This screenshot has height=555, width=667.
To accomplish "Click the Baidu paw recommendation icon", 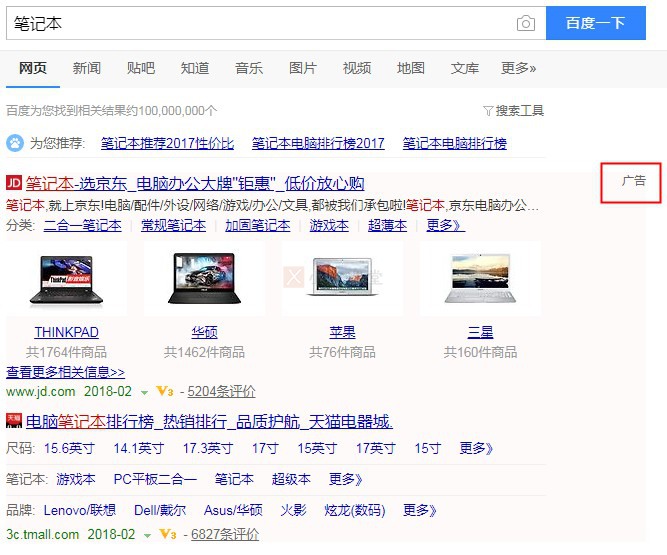I will tap(15, 143).
